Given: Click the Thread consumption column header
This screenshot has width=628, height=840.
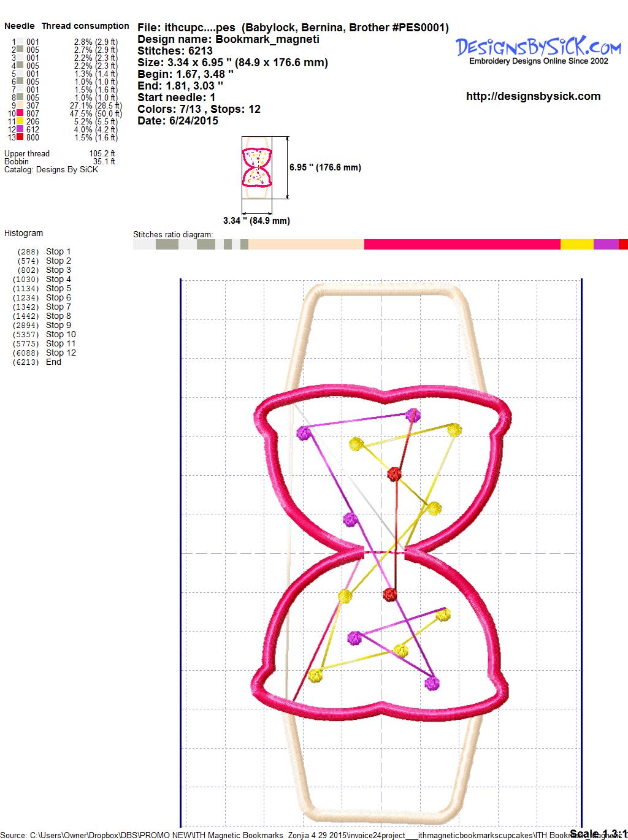Looking at the screenshot, I should click(x=85, y=26).
